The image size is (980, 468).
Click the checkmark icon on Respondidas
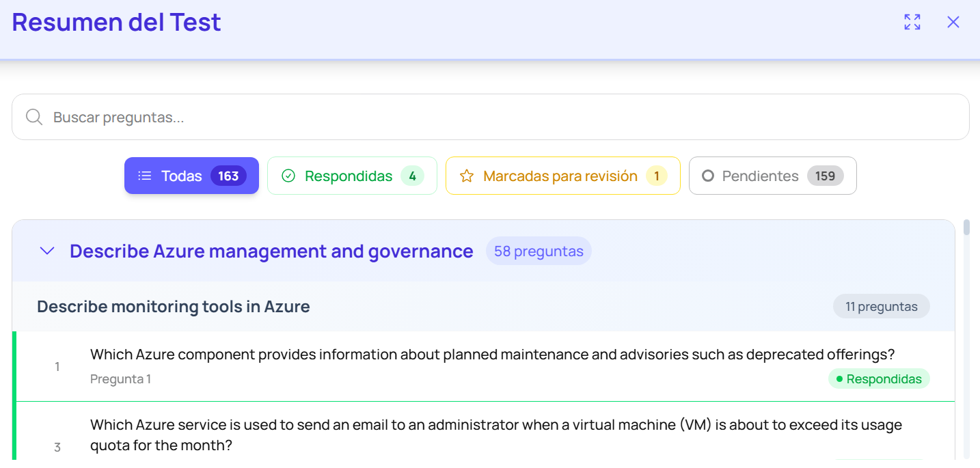click(x=288, y=176)
